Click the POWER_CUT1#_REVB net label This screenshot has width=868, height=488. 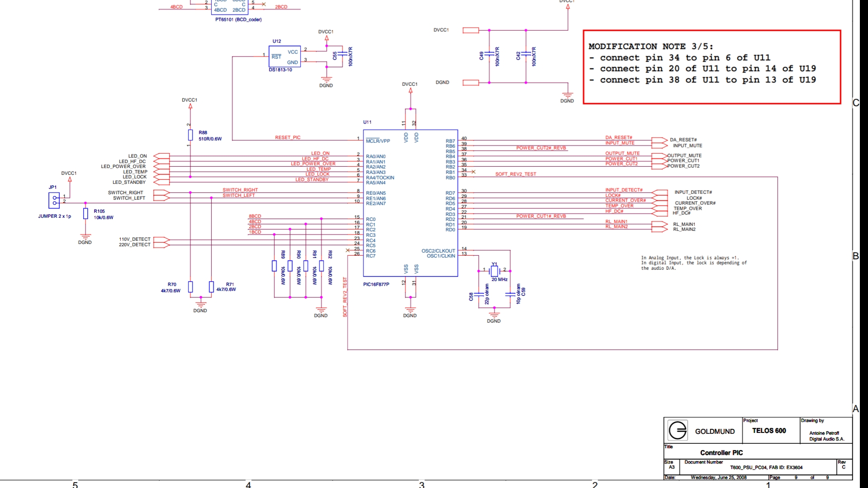(541, 216)
